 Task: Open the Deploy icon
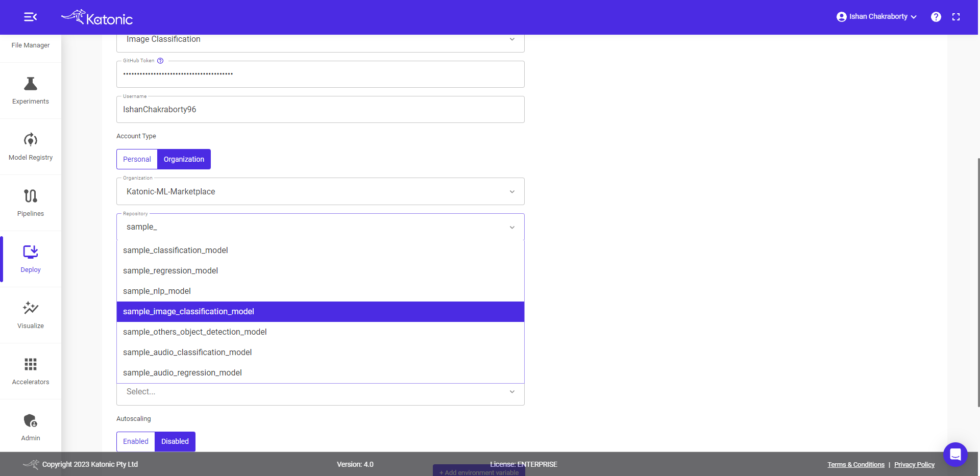click(x=31, y=252)
